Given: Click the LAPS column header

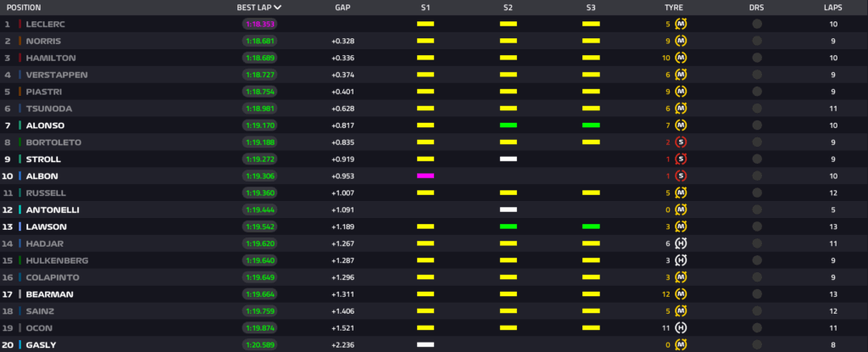Looking at the screenshot, I should pyautogui.click(x=832, y=7).
